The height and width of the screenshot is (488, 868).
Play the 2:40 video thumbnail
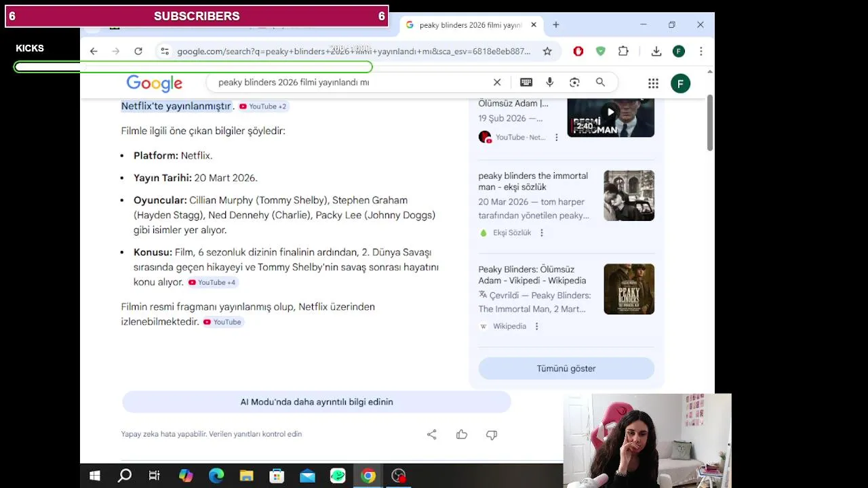[x=611, y=117]
